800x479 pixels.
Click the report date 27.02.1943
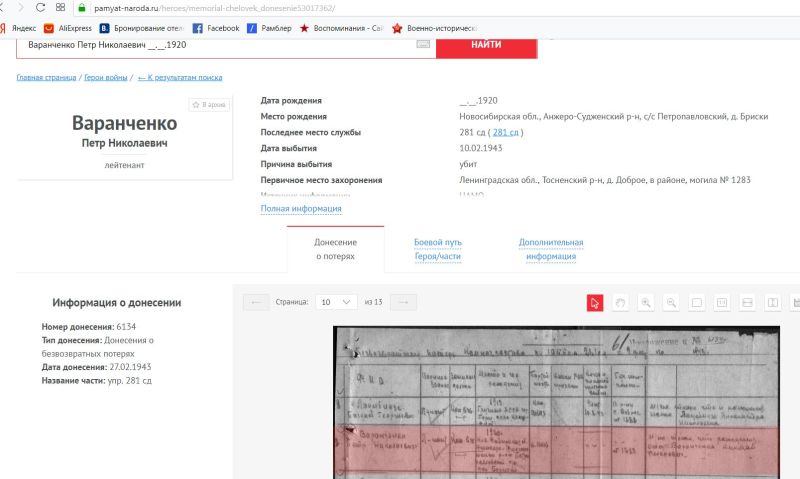(130, 367)
